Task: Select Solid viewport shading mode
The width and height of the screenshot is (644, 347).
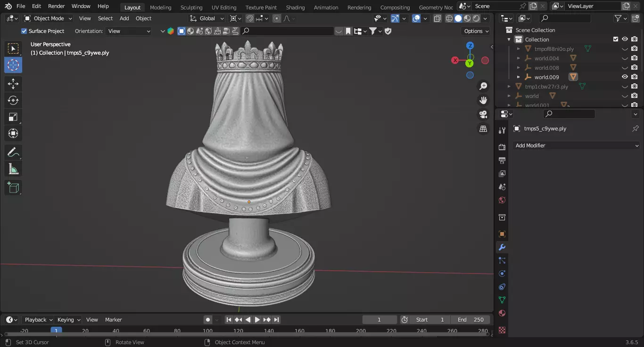Action: click(x=458, y=18)
